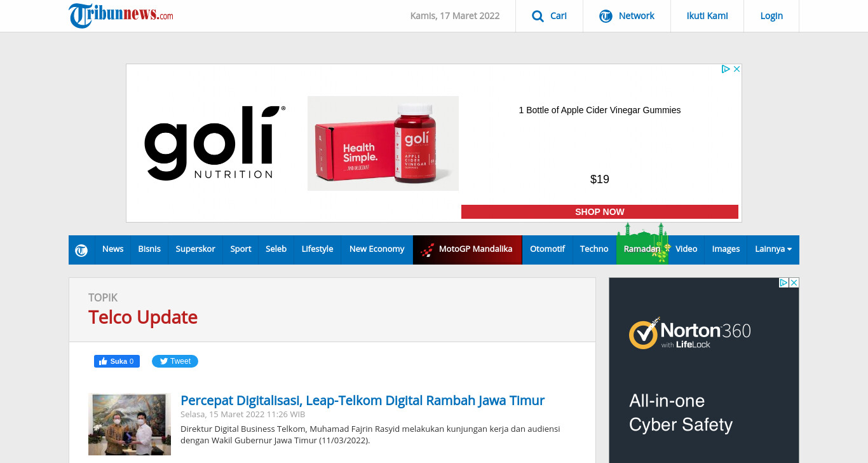The height and width of the screenshot is (463, 868).
Task: Click the Twitter Tweet button
Action: [x=175, y=361]
